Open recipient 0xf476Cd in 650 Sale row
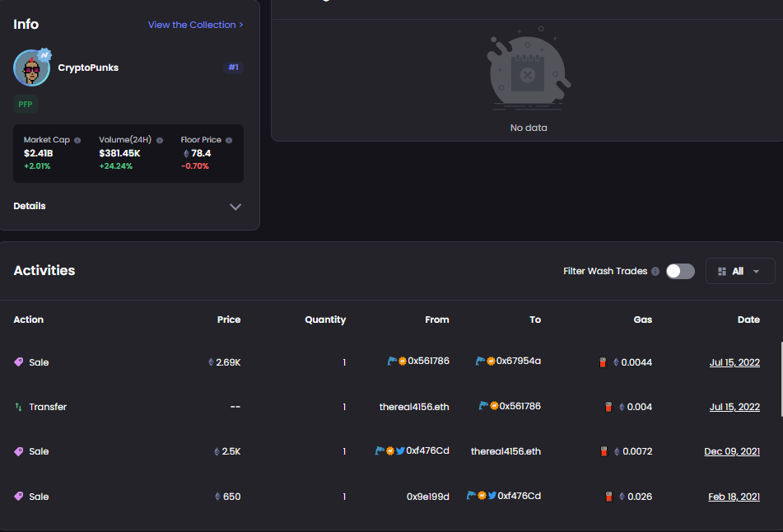783x532 pixels. click(520, 496)
